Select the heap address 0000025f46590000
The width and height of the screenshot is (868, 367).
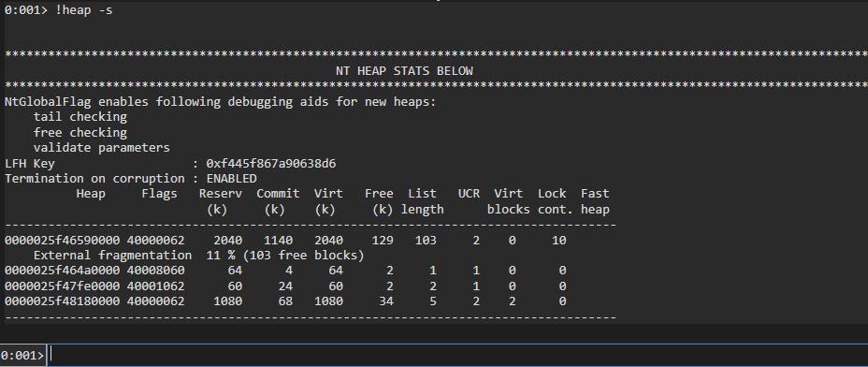point(62,241)
